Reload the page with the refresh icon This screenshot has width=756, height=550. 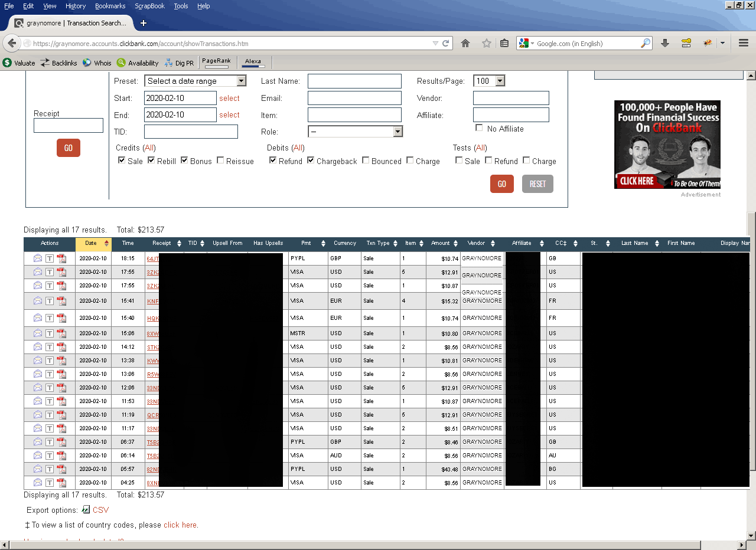(447, 43)
